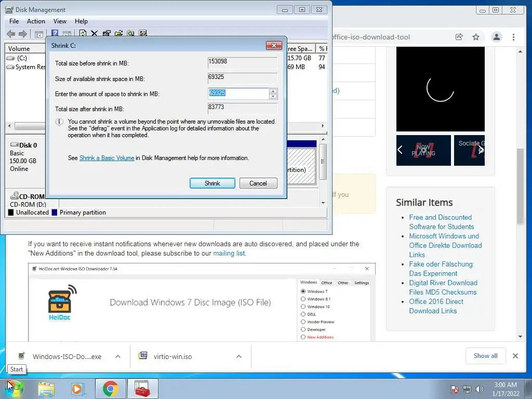Viewport: 532px width, 399px height.
Task: Cancel the Shrink C: dialog
Action: click(x=258, y=183)
